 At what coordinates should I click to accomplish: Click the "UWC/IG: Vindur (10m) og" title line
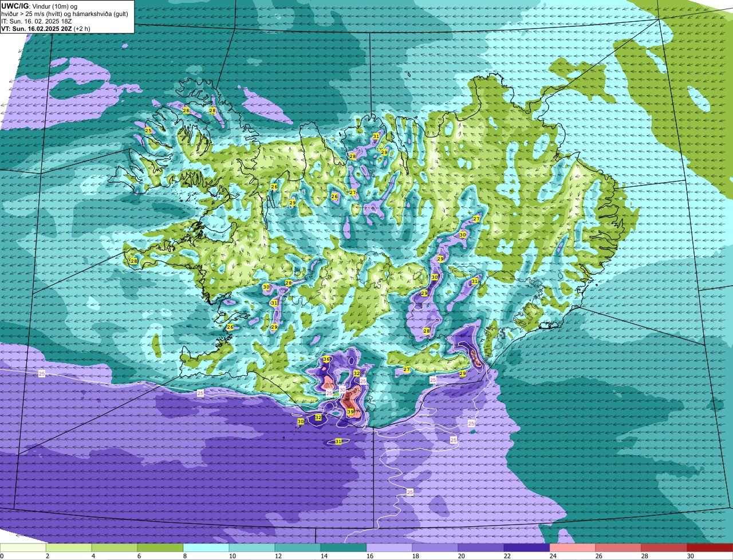(40, 6)
